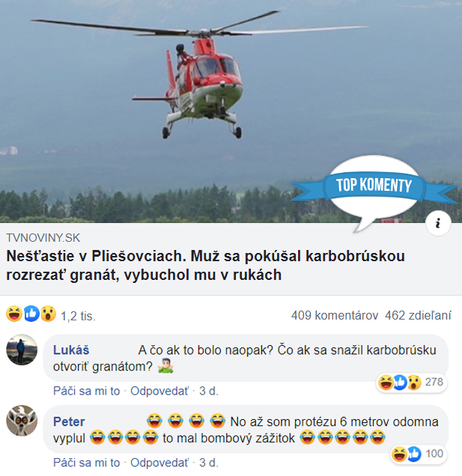The height and width of the screenshot is (476, 462).
Task: Click Lukáš commenter name
Action: pos(71,350)
